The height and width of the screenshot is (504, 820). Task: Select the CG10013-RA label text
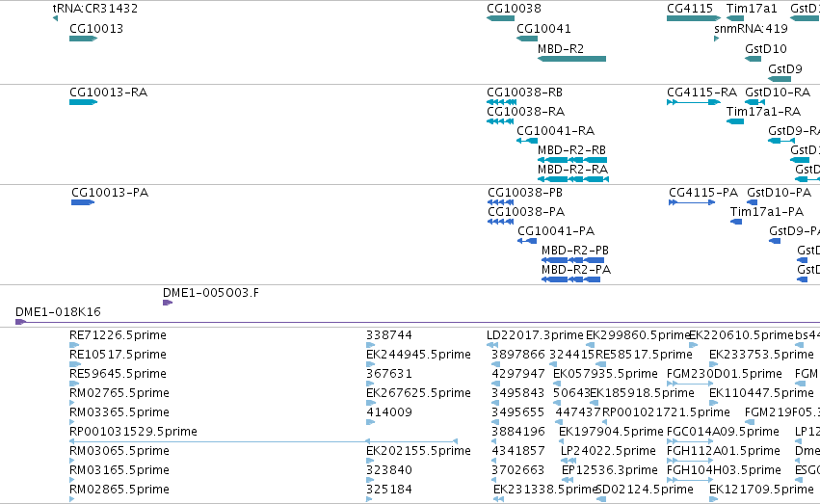pyautogui.click(x=108, y=93)
